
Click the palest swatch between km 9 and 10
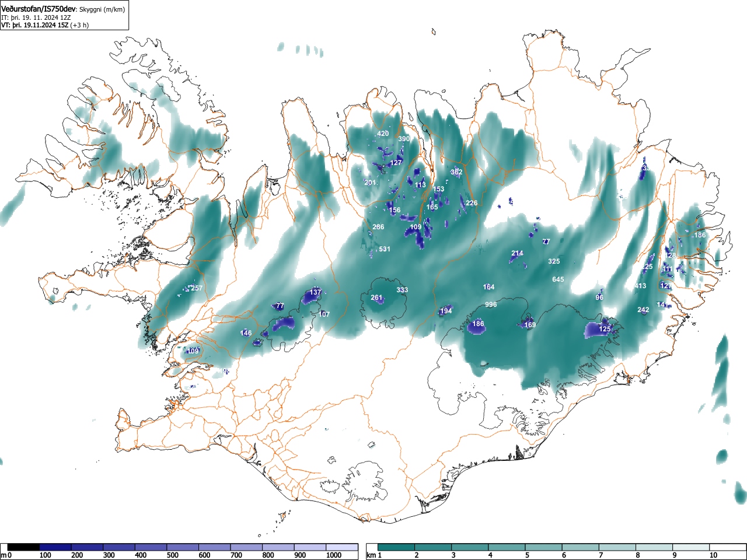(691, 547)
